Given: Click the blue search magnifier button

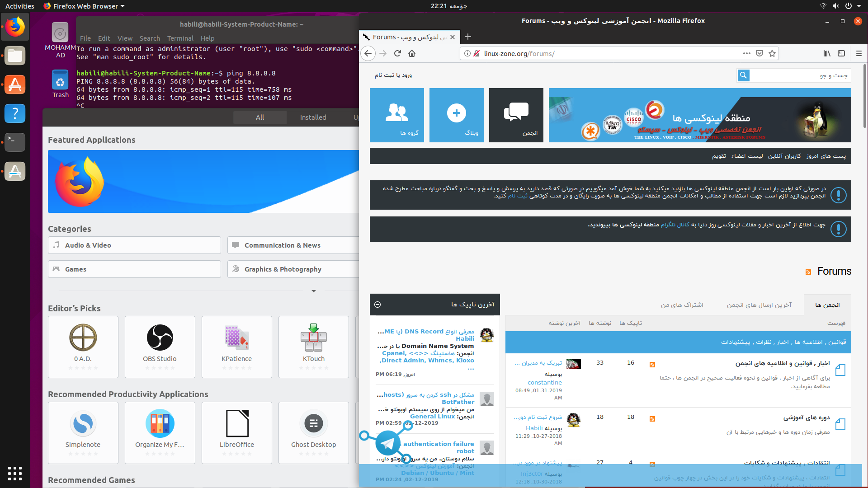Looking at the screenshot, I should pyautogui.click(x=743, y=75).
